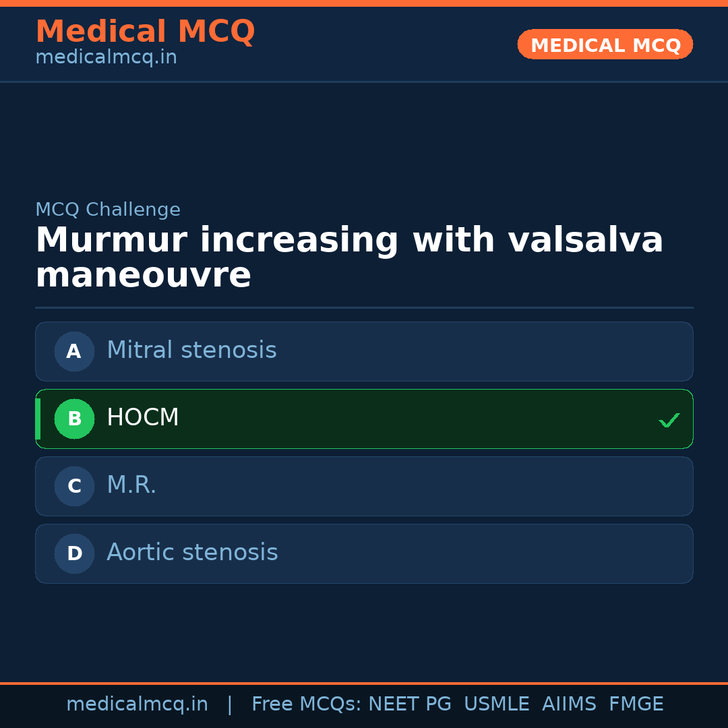Screen dimensions: 728x728
Task: Click the MCQ Challenge label
Action: click(x=108, y=210)
